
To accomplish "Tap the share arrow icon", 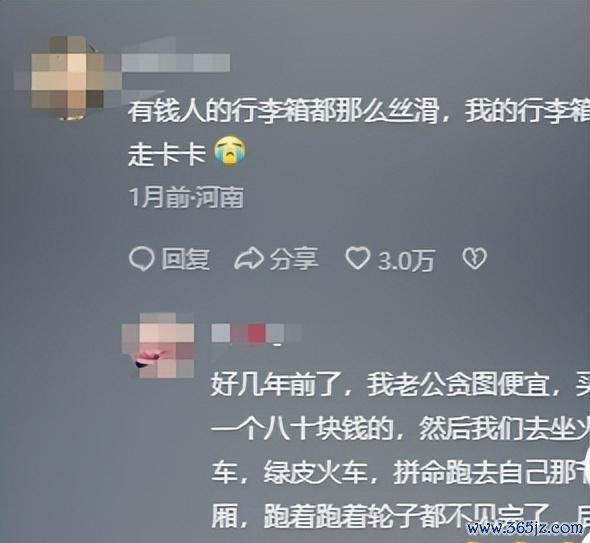I will click(249, 259).
